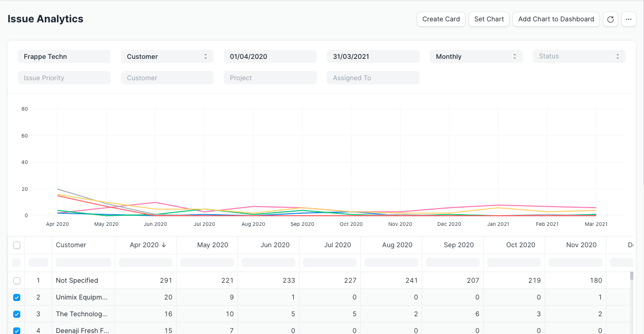
Task: Select the 01/04/2020 start date field
Action: tap(270, 56)
